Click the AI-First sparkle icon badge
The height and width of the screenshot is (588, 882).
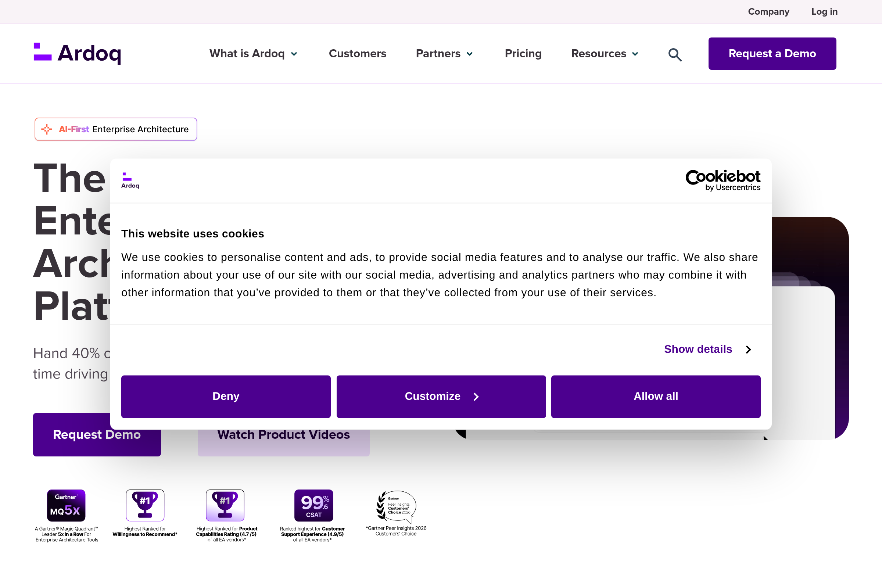(47, 129)
